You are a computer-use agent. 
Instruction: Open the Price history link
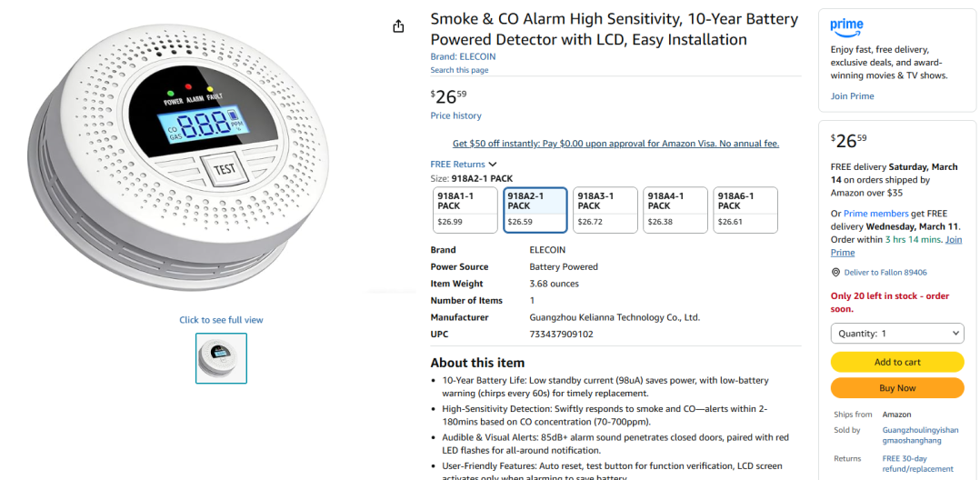(x=455, y=115)
